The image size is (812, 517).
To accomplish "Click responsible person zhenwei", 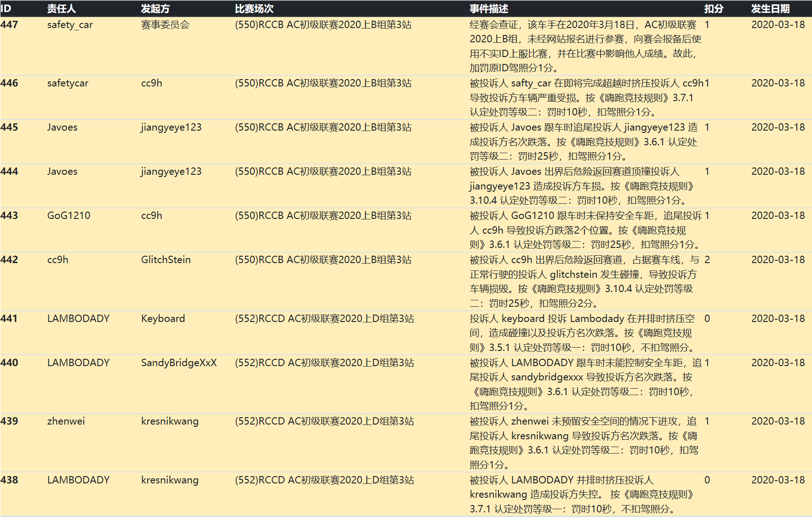I will click(66, 421).
